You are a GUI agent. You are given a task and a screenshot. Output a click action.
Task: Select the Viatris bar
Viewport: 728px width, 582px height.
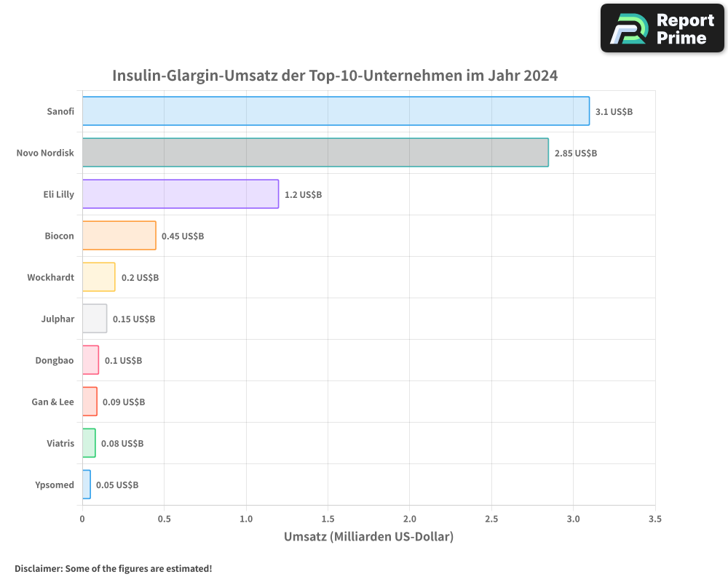(89, 443)
